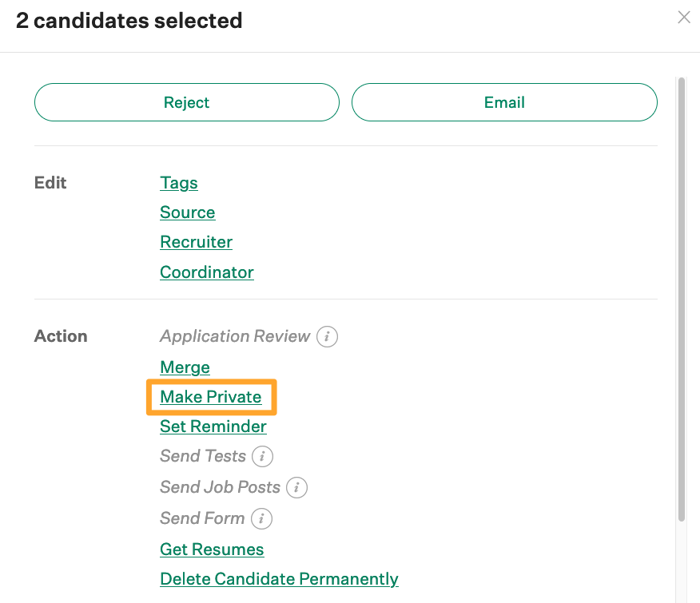
Task: Change the assigned Recruiter
Action: [x=196, y=242]
